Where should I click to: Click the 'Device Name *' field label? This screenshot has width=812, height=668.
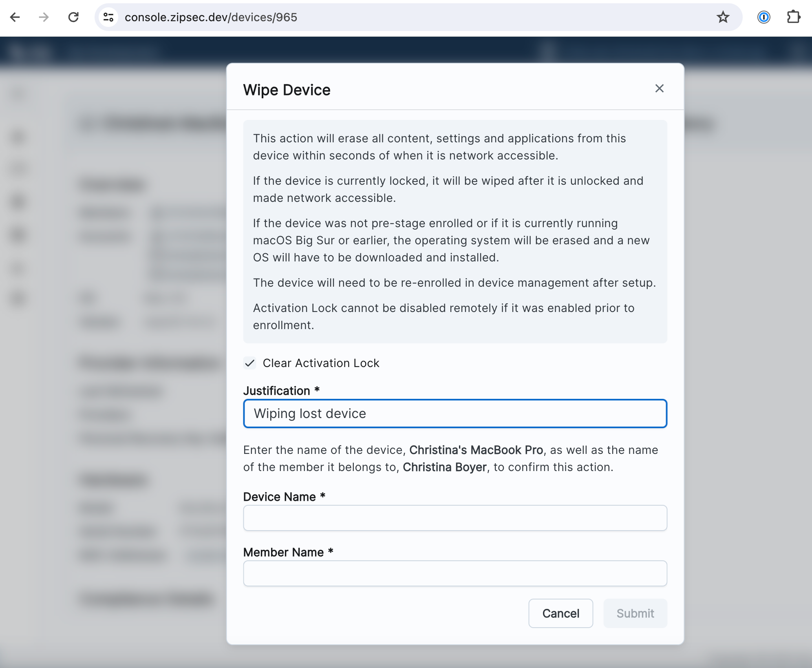point(280,497)
